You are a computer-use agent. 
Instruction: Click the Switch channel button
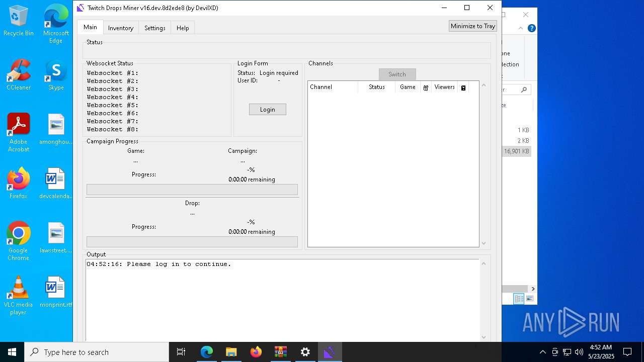(397, 74)
